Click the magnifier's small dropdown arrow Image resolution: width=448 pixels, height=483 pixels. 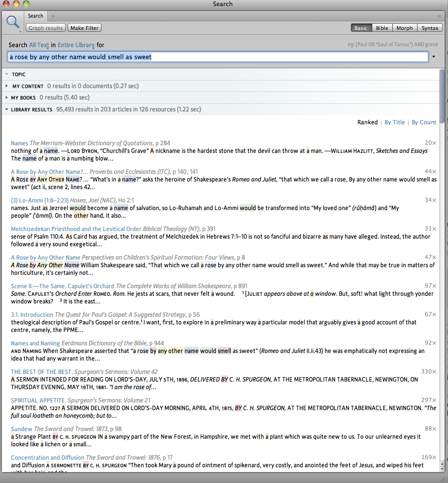tap(20, 32)
